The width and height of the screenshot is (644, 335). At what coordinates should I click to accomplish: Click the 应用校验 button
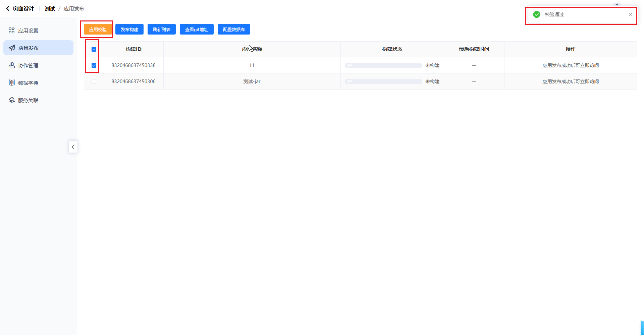[x=98, y=30]
